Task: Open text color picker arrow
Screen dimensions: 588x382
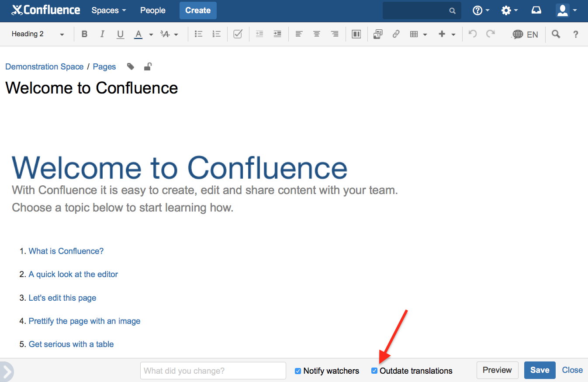Action: 151,35
